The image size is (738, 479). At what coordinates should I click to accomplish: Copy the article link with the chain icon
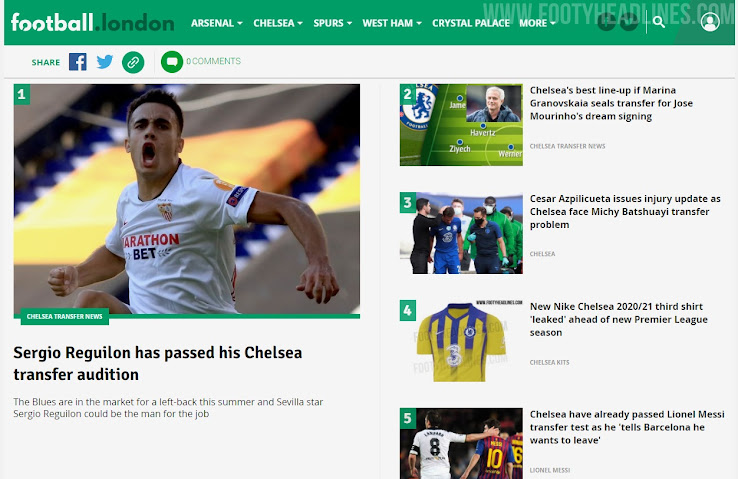133,62
